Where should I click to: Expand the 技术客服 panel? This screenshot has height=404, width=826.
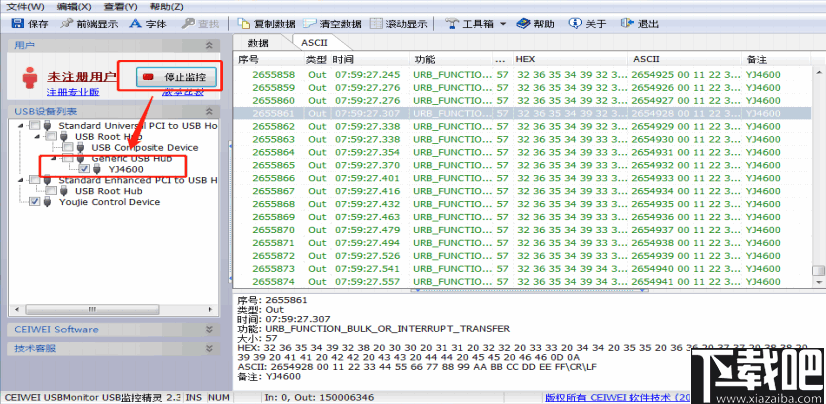point(209,348)
